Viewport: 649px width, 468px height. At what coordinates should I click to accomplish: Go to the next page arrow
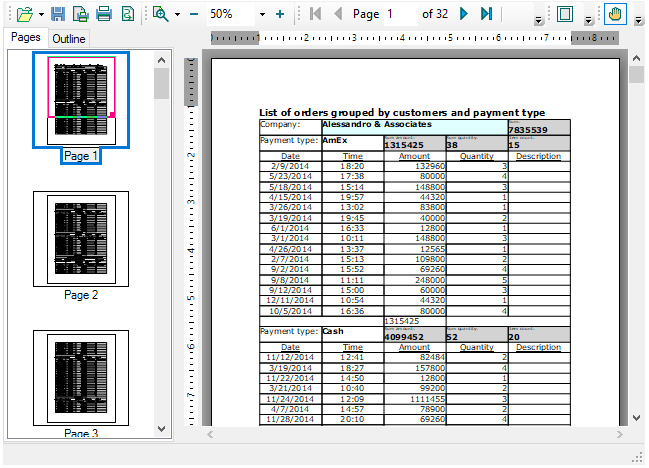pos(464,15)
